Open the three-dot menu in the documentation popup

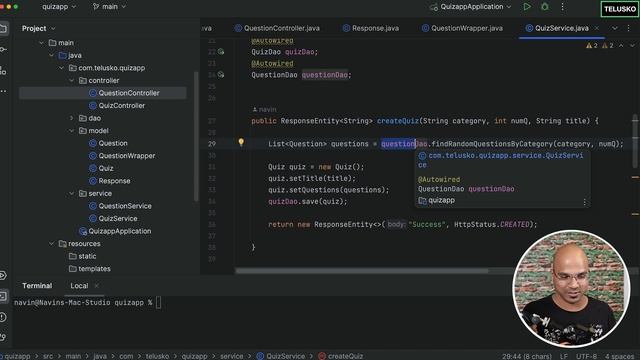[584, 202]
